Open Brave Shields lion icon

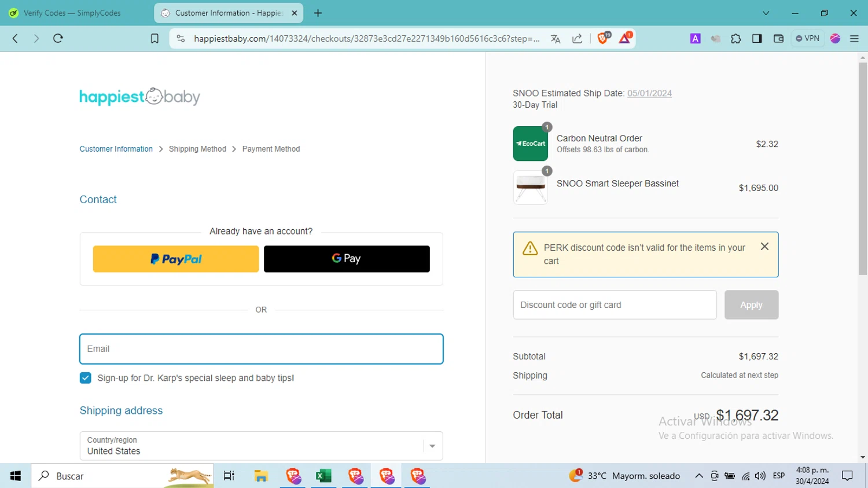click(x=603, y=38)
